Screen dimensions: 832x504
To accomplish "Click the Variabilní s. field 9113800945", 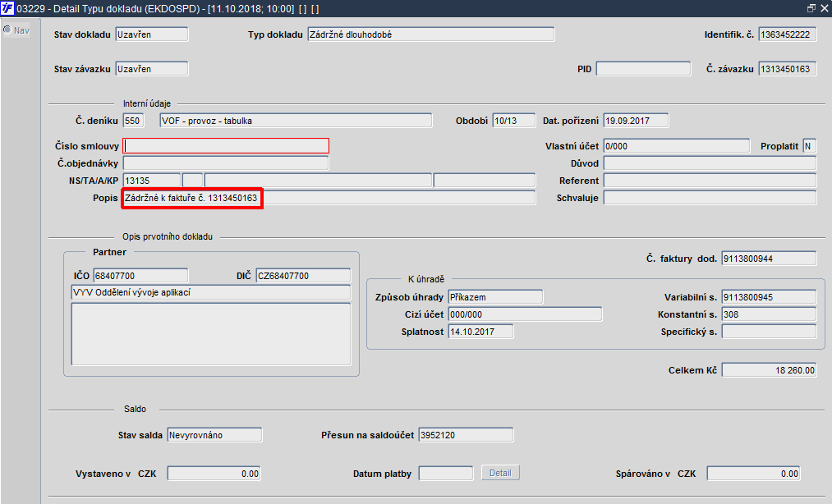I will click(x=769, y=297).
